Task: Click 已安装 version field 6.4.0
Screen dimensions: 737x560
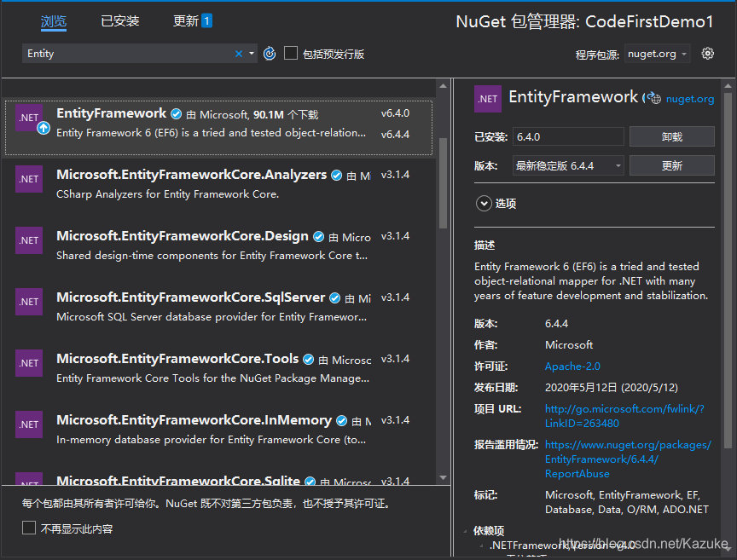Action: (x=568, y=136)
